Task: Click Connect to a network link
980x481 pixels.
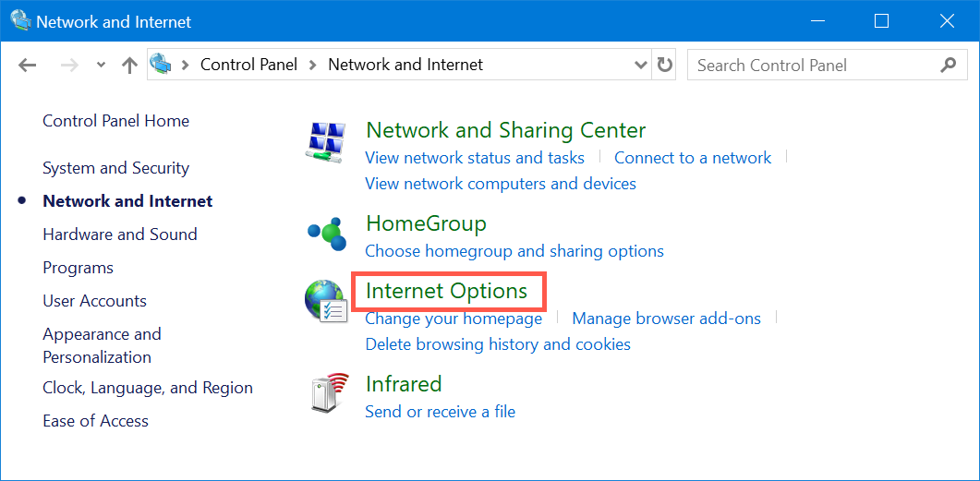Action: pos(692,158)
